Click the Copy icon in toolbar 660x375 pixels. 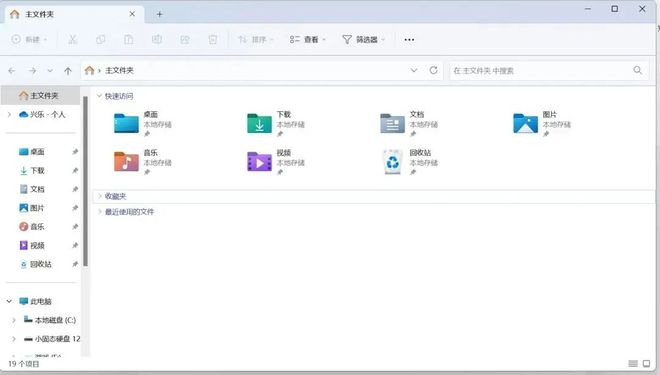coord(101,40)
